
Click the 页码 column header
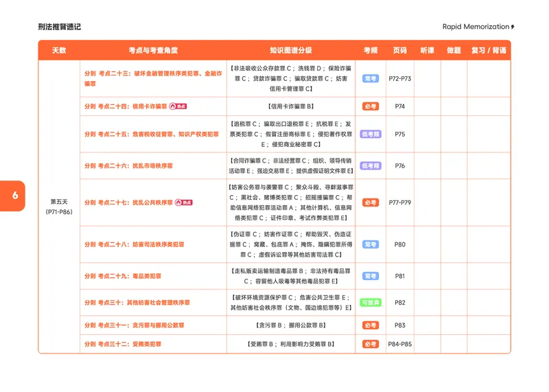pyautogui.click(x=400, y=50)
